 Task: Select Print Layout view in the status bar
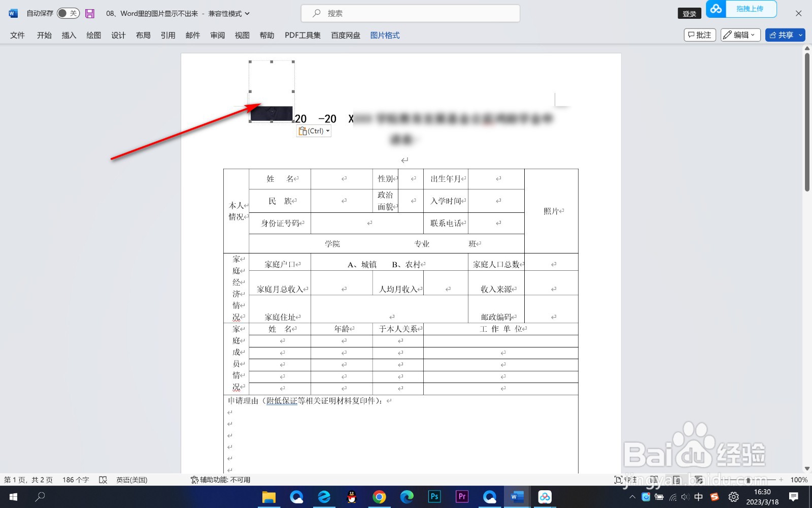click(x=676, y=480)
